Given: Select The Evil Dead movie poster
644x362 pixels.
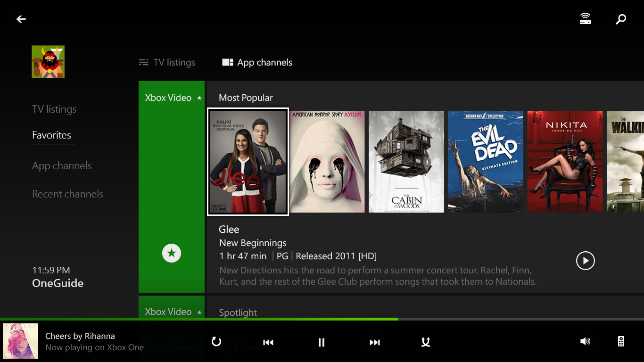Looking at the screenshot, I should tap(485, 162).
